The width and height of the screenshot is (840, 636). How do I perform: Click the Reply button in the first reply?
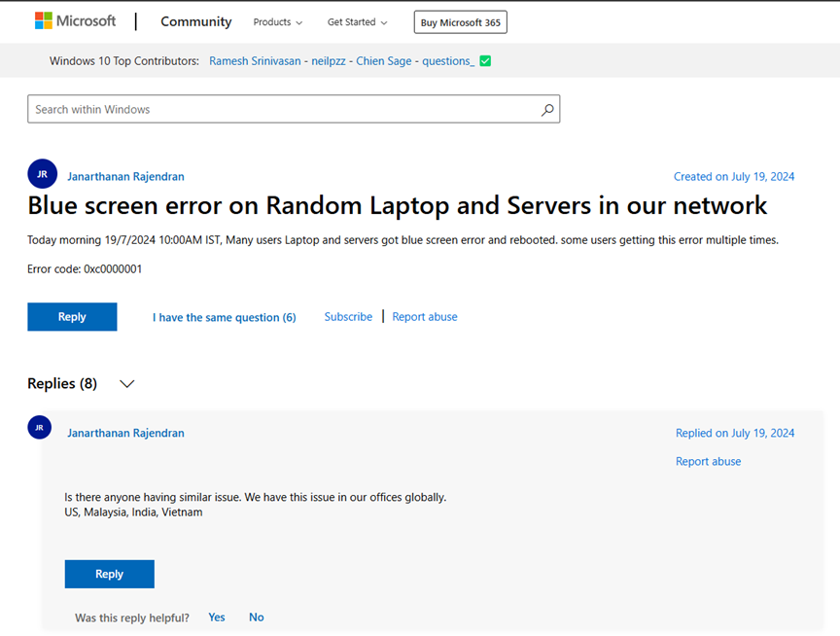pos(109,574)
